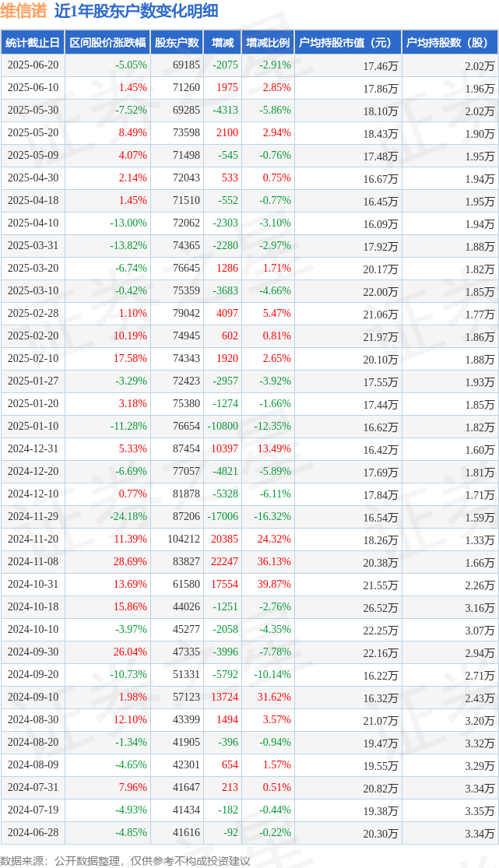Click the 户均持股数（股） column header
Screen dimensions: 499x868
pos(450,43)
